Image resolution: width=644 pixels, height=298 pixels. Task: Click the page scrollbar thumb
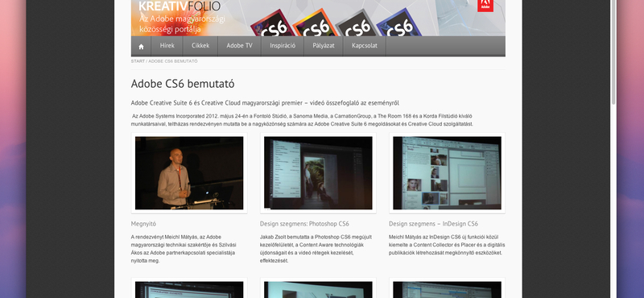coord(613,52)
